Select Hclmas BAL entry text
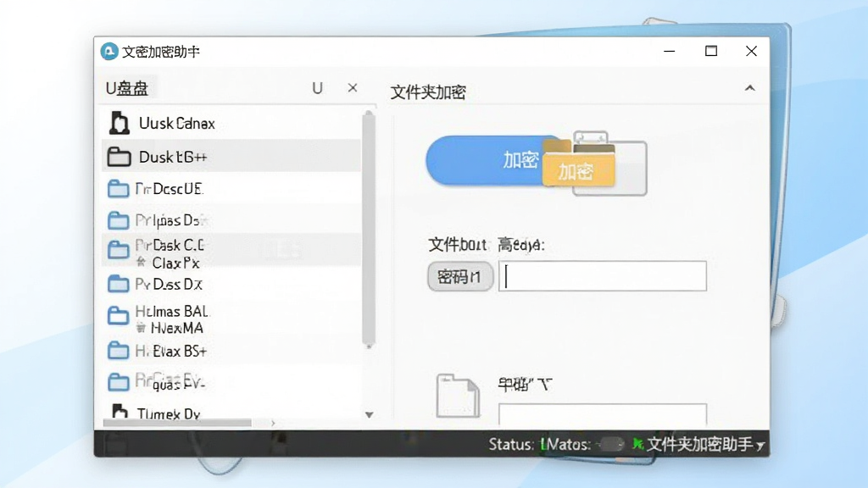868x488 pixels. 172,312
